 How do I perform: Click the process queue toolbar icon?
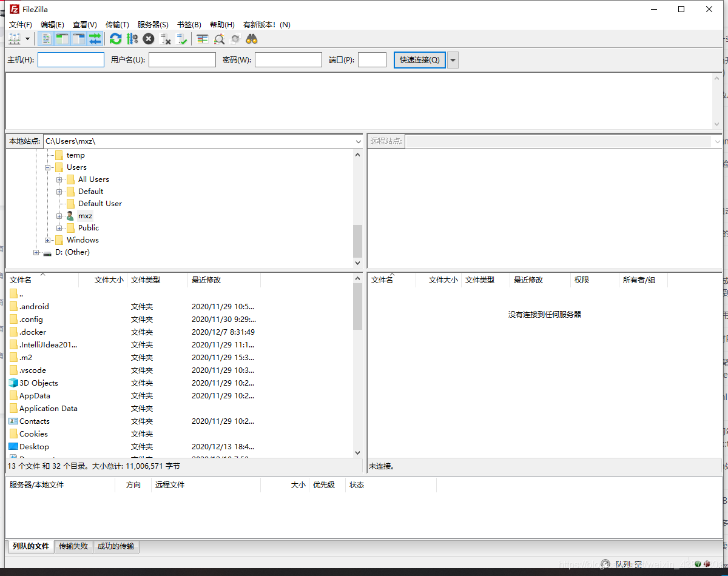pos(132,39)
